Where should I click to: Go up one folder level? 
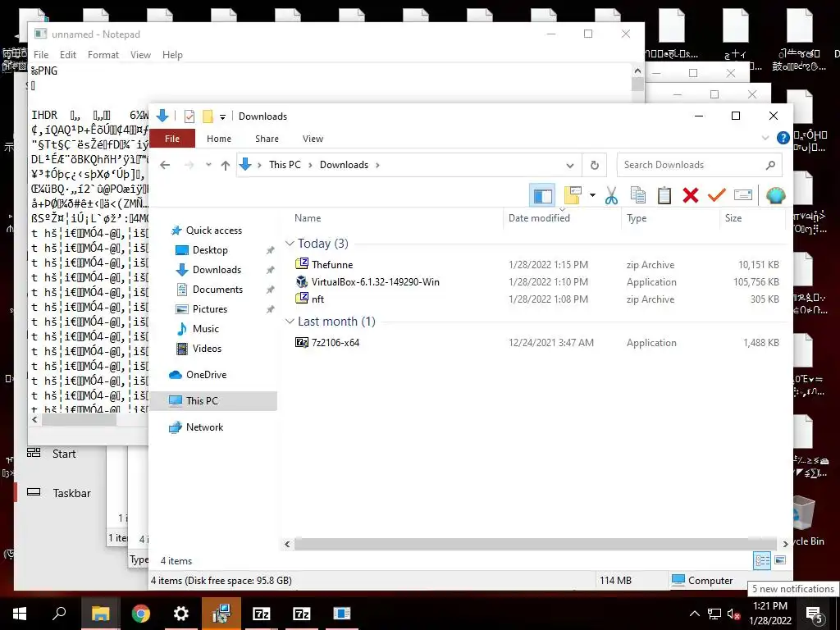[x=226, y=165]
